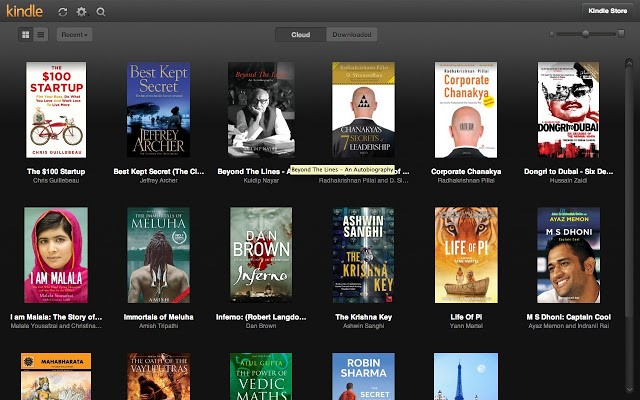Open Corporate Chanakya book cover
Image resolution: width=640 pixels, height=400 pixels.
pos(465,110)
